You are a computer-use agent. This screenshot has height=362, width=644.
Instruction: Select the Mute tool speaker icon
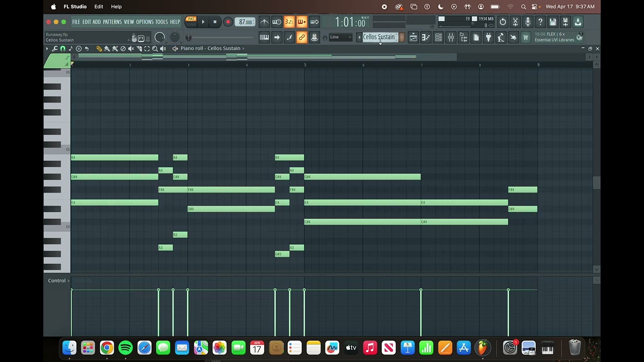[131, 48]
